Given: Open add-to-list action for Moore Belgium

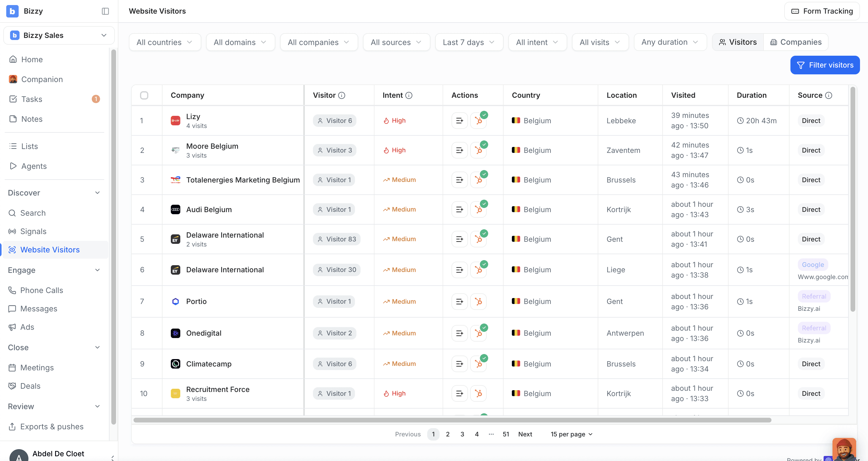Looking at the screenshot, I should (x=459, y=151).
